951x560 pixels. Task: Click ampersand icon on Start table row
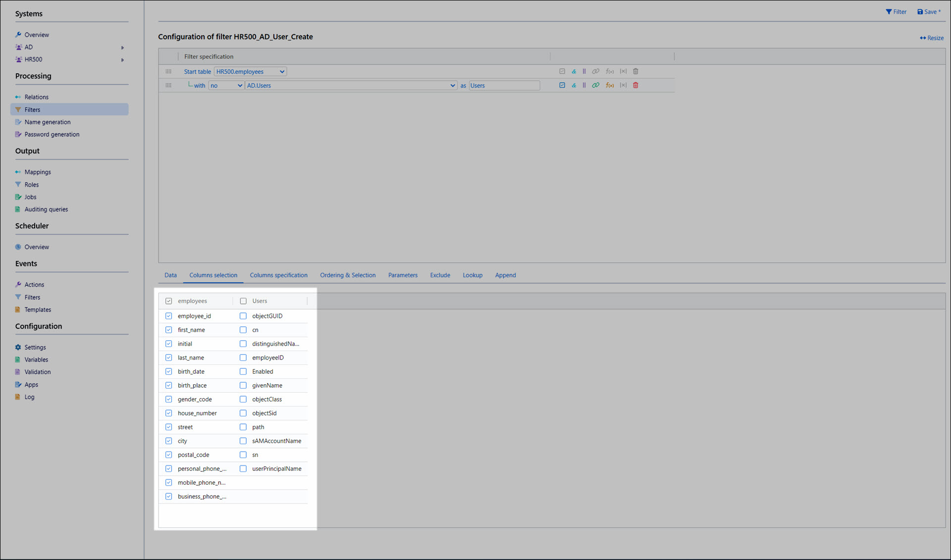click(574, 71)
